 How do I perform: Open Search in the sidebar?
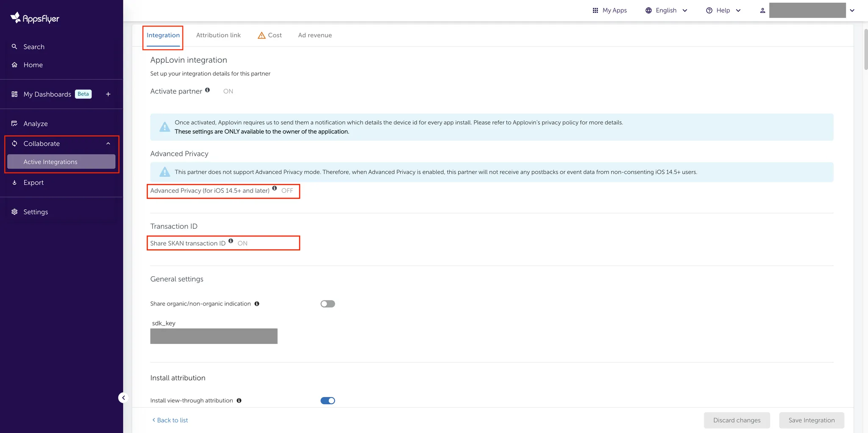click(x=34, y=47)
